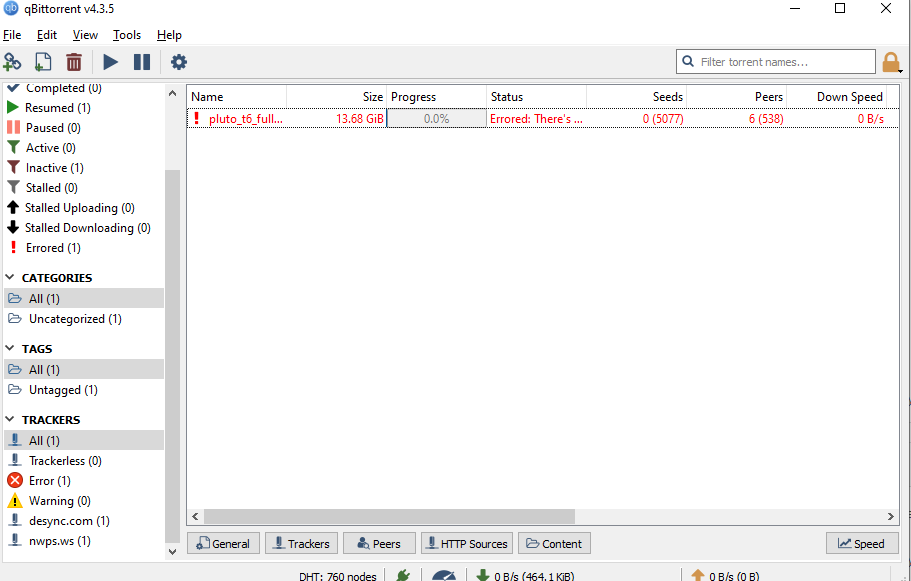The image size is (911, 581).
Task: Click the 'Errored: There's ...' status cell
Action: pyautogui.click(x=536, y=119)
